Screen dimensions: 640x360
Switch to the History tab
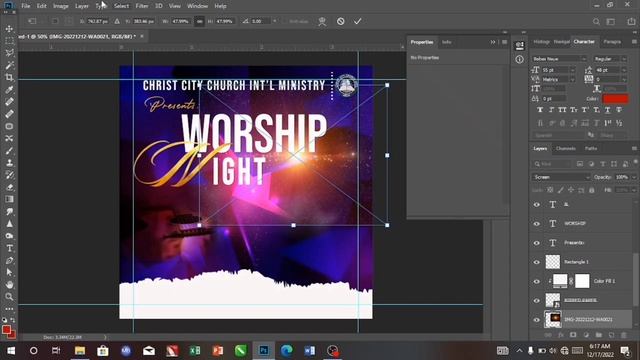click(542, 42)
